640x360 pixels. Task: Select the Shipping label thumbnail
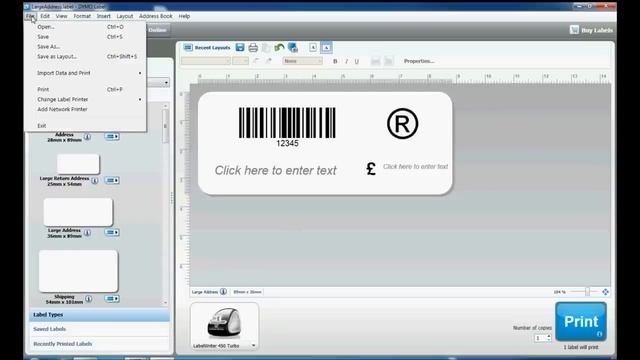click(x=78, y=271)
